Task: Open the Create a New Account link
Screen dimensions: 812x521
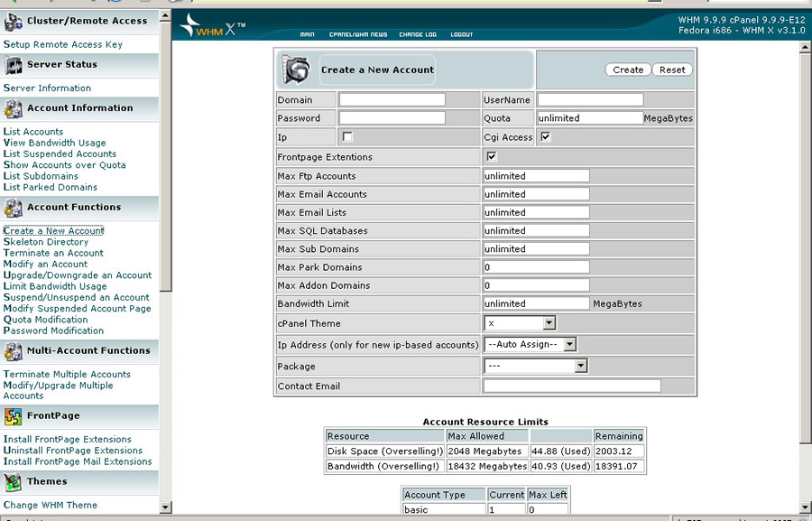Action: click(54, 230)
